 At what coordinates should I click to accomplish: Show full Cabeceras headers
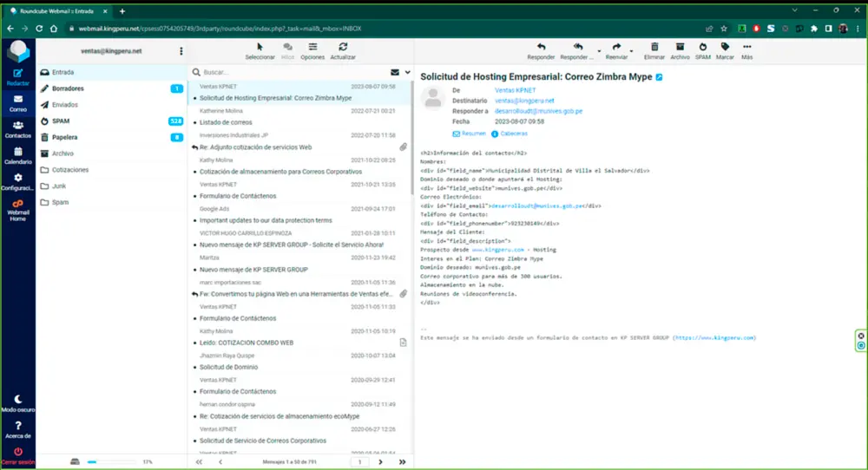pos(510,134)
